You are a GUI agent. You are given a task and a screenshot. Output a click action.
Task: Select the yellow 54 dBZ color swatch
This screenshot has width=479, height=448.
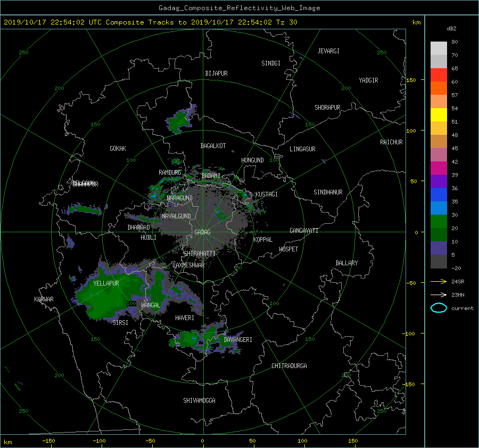[439, 115]
